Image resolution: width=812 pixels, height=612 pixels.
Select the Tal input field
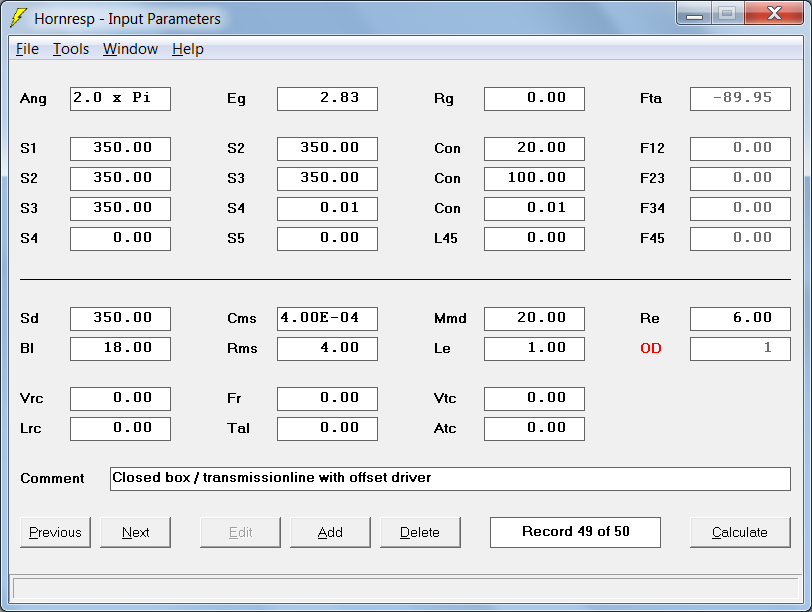(327, 429)
